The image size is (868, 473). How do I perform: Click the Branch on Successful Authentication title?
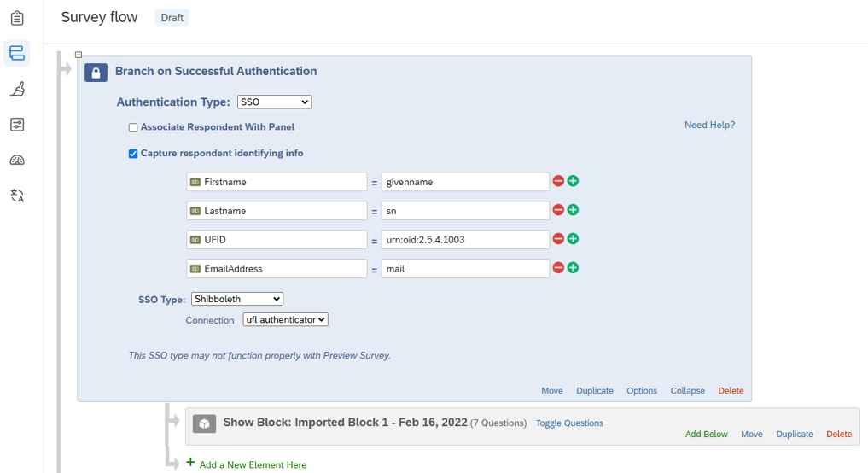coord(216,72)
